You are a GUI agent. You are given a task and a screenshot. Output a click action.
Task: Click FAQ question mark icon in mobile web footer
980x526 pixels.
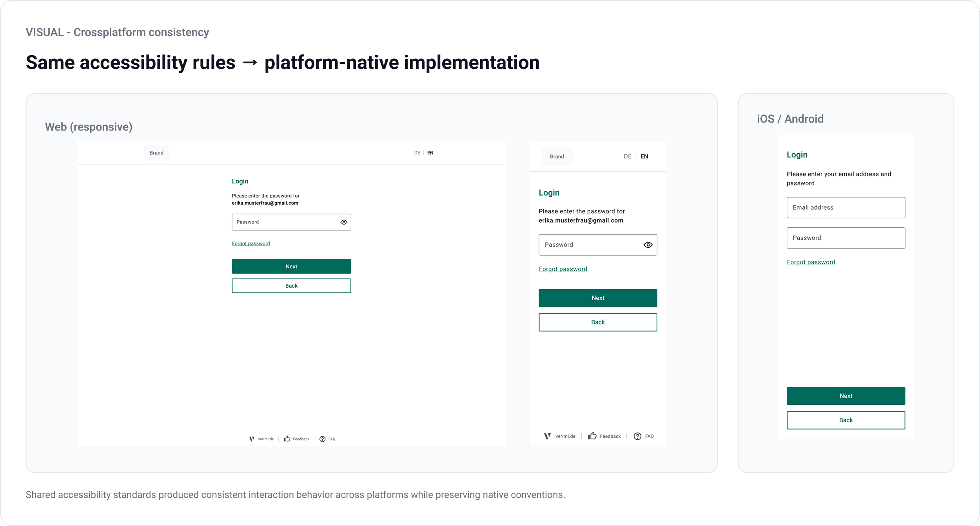point(637,436)
